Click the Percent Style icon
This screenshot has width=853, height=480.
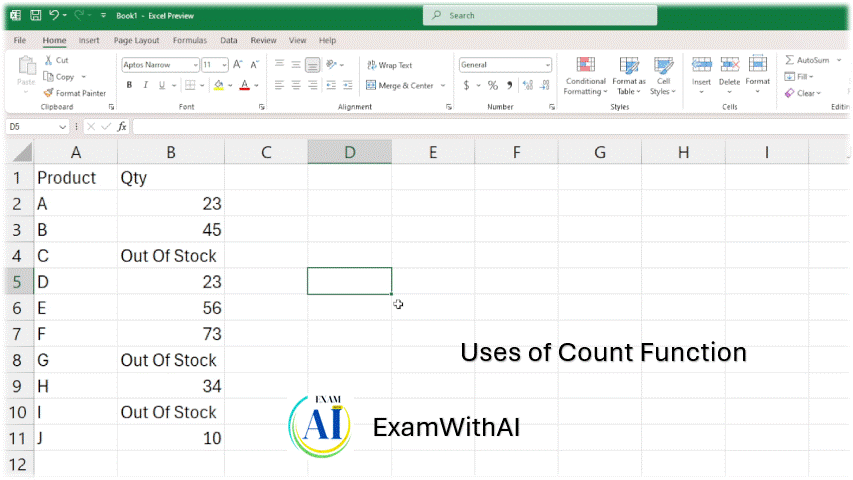coord(493,85)
